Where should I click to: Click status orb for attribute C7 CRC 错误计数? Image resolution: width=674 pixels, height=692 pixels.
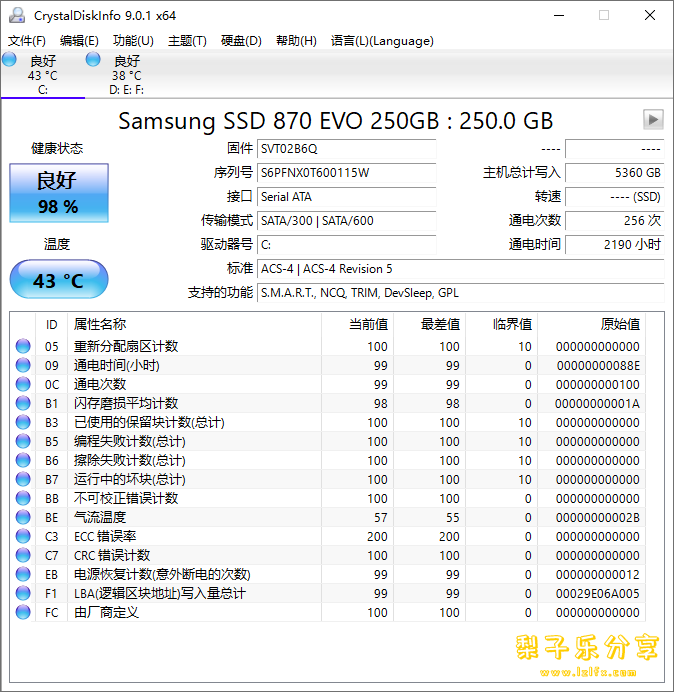click(x=23, y=555)
